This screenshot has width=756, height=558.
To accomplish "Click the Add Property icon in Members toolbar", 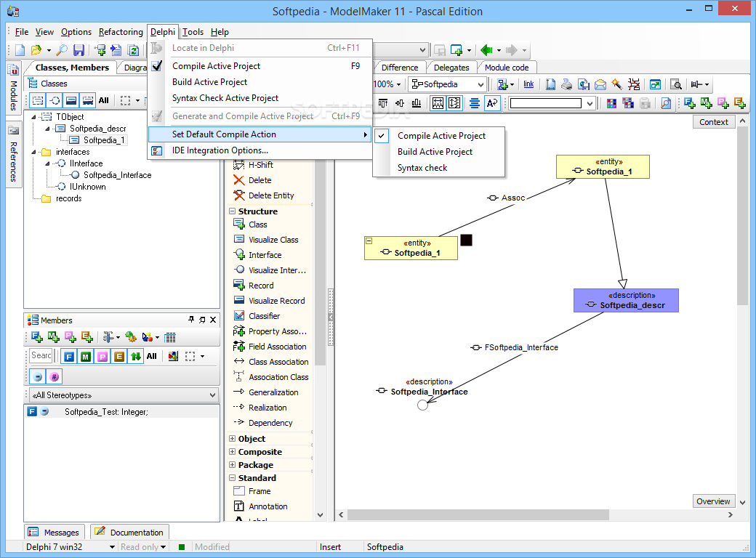I will (x=71, y=337).
